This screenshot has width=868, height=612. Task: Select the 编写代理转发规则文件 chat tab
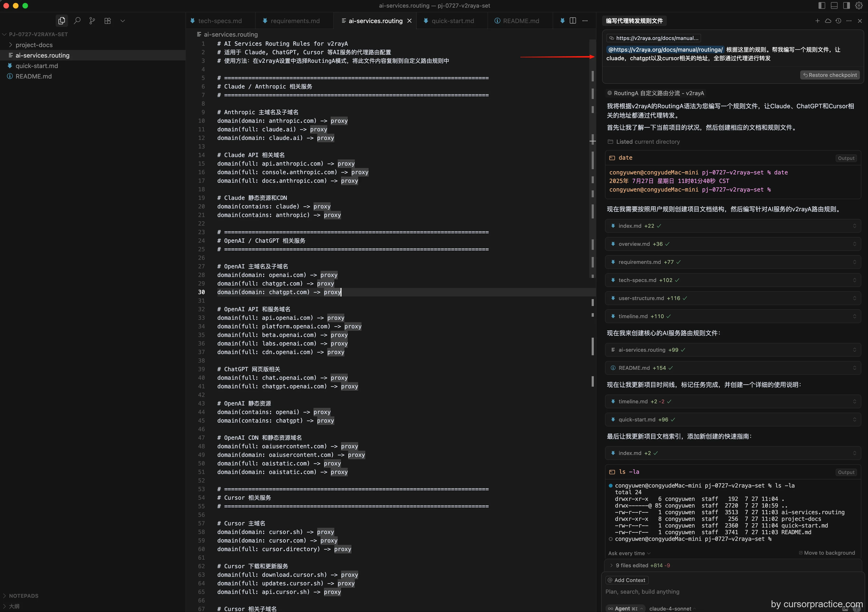pos(634,21)
